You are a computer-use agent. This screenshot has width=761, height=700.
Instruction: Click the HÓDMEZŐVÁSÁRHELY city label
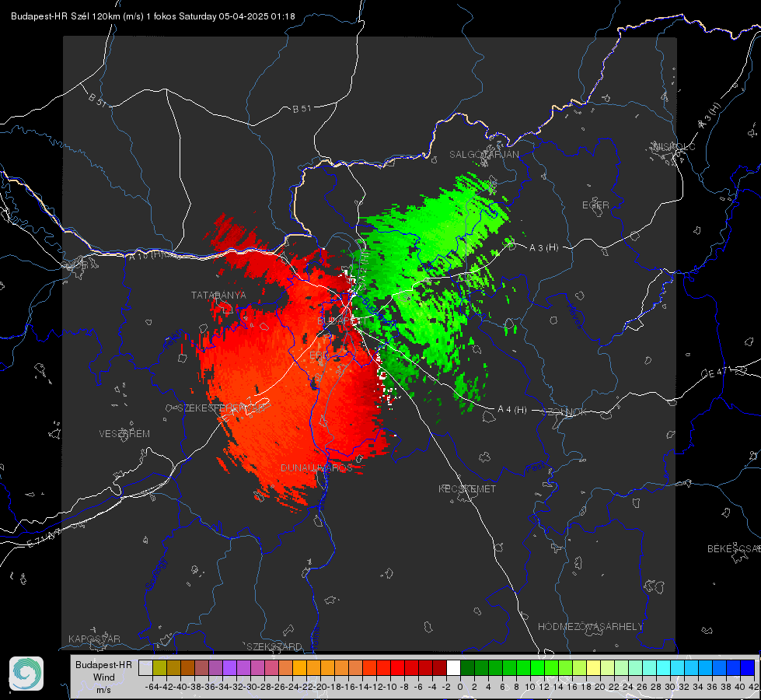590,627
